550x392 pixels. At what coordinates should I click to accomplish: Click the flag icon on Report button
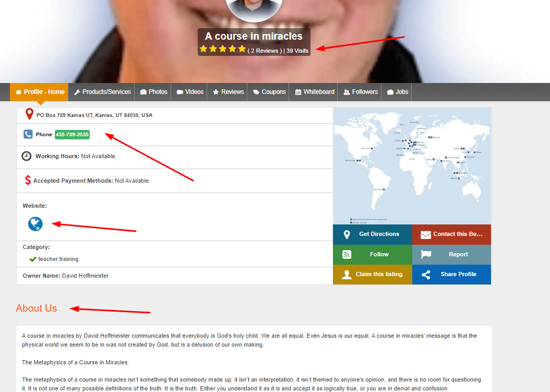coord(426,254)
